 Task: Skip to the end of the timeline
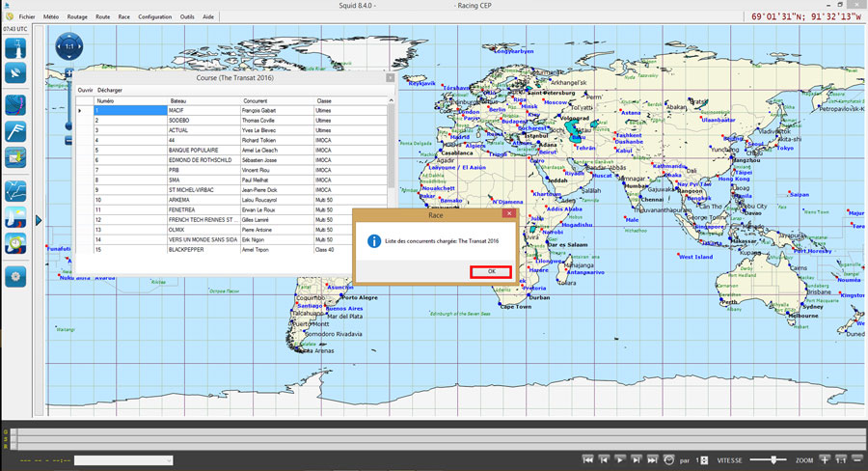point(653,460)
